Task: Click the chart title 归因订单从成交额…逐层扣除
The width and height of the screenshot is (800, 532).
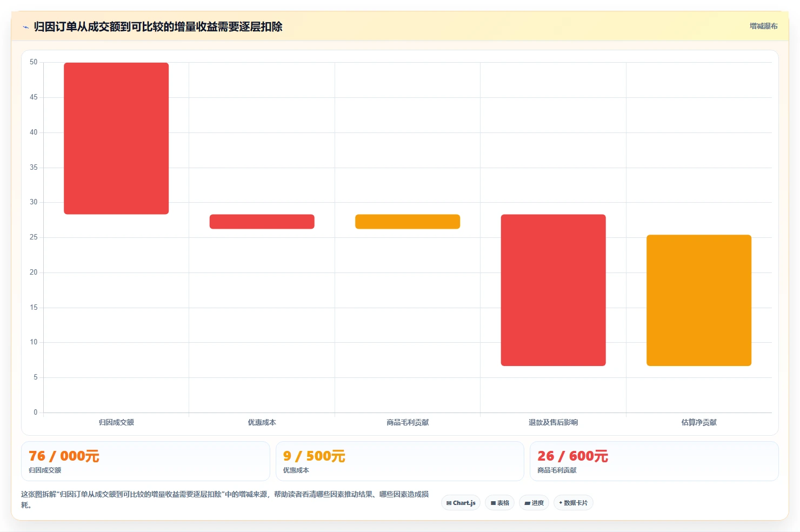Action: [158, 26]
